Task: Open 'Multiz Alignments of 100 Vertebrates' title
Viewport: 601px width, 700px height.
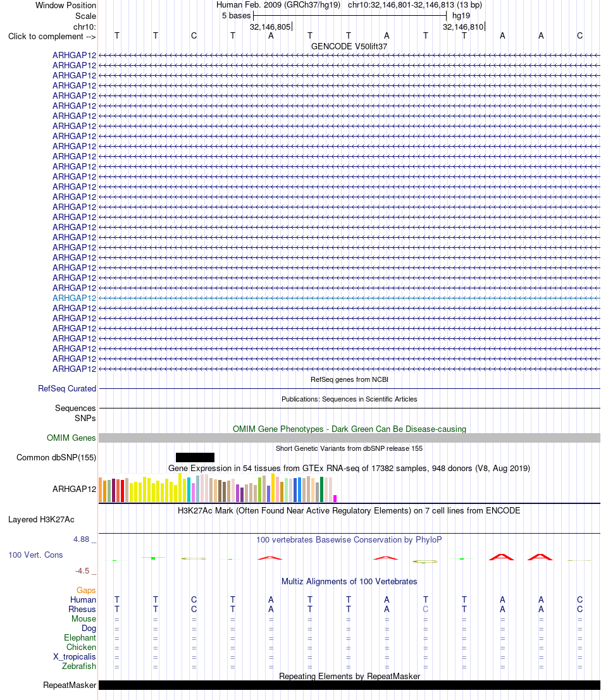Action: (x=349, y=582)
